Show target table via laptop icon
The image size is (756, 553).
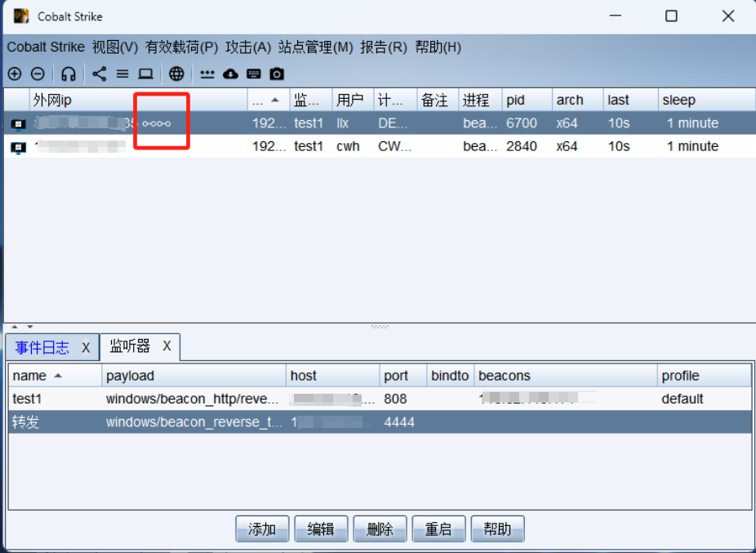145,74
